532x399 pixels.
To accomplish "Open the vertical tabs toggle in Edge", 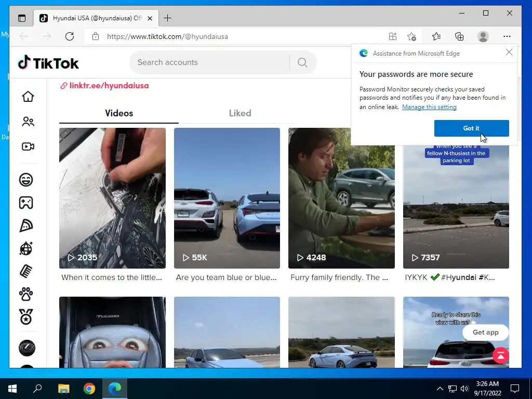I will (x=22, y=18).
